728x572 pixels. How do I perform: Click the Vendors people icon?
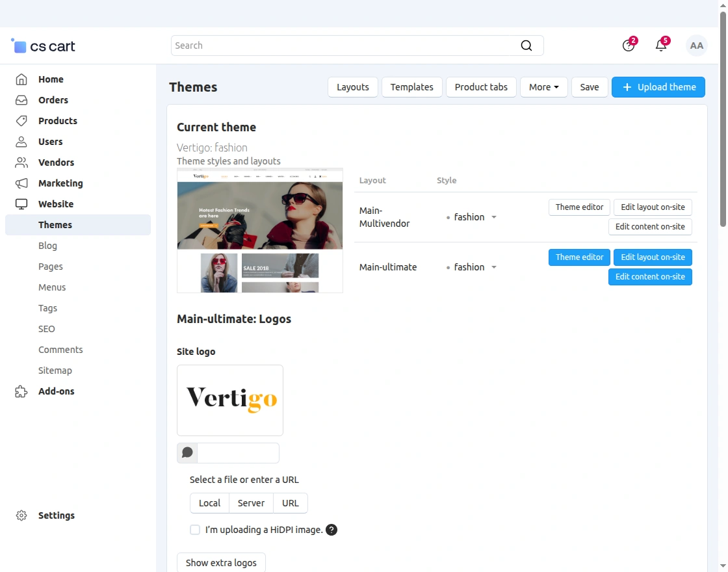coord(21,162)
